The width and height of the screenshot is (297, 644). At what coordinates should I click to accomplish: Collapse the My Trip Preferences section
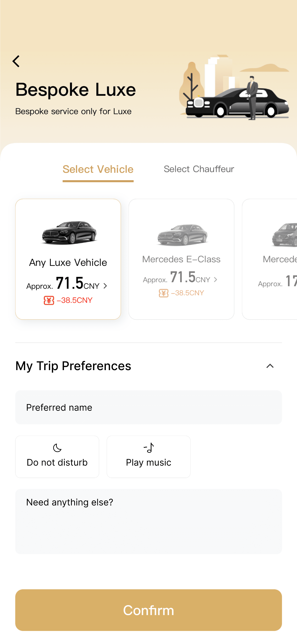[270, 366]
